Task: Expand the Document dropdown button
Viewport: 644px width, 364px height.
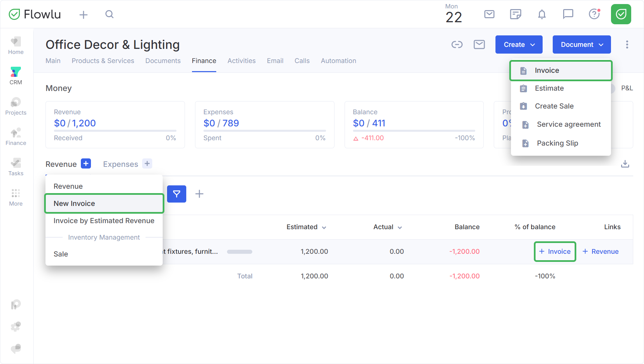Action: point(582,44)
